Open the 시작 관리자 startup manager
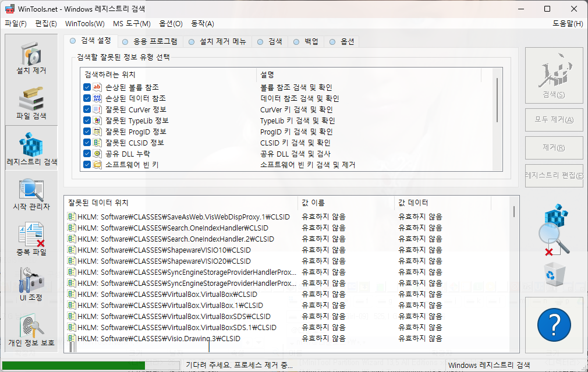This screenshot has height=372, width=588. pyautogui.click(x=31, y=194)
